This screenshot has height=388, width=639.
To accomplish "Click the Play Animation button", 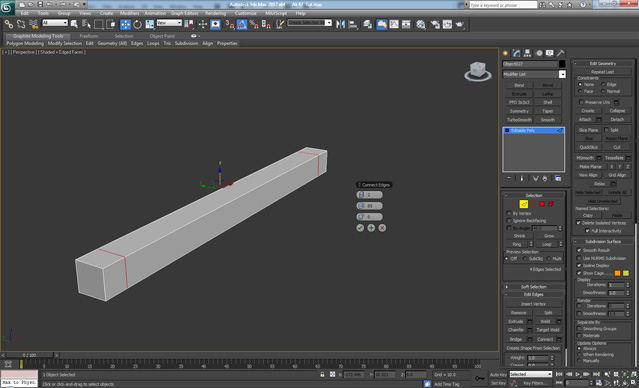I will pyautogui.click(x=577, y=374).
